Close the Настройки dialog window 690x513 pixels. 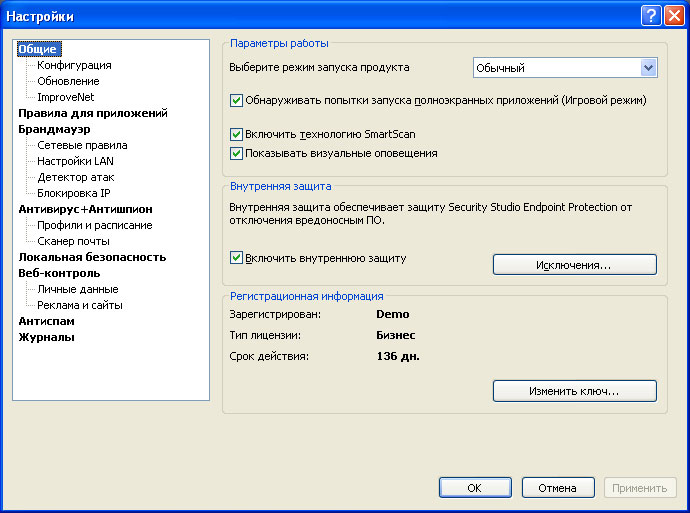tap(673, 16)
